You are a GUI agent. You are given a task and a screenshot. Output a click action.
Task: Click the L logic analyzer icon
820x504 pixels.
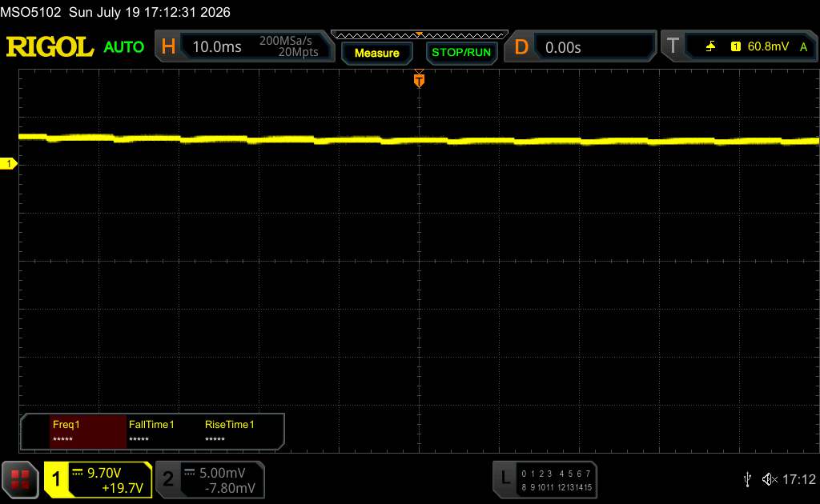504,478
